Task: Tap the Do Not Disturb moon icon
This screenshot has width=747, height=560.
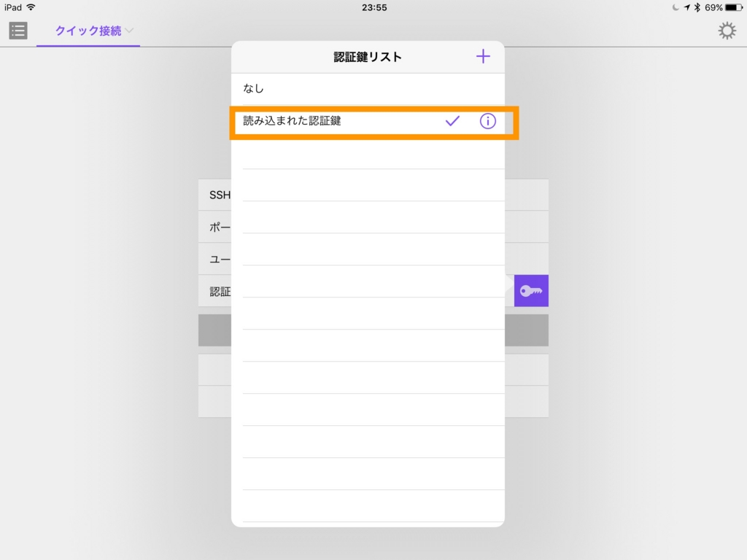Action: click(x=676, y=7)
